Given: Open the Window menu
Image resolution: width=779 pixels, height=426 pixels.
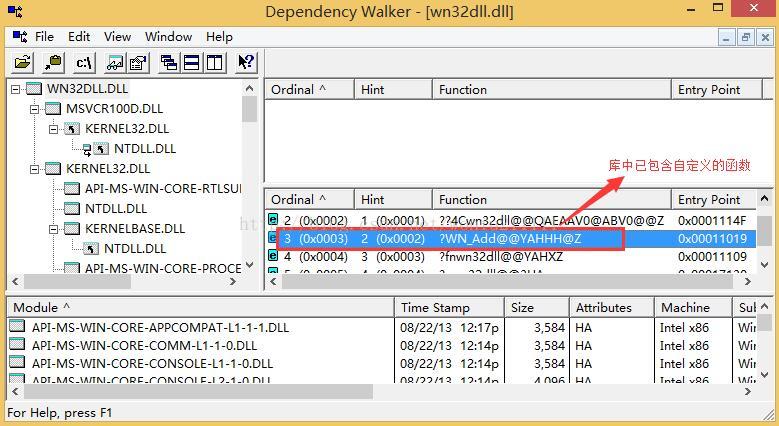Looking at the screenshot, I should tap(168, 36).
